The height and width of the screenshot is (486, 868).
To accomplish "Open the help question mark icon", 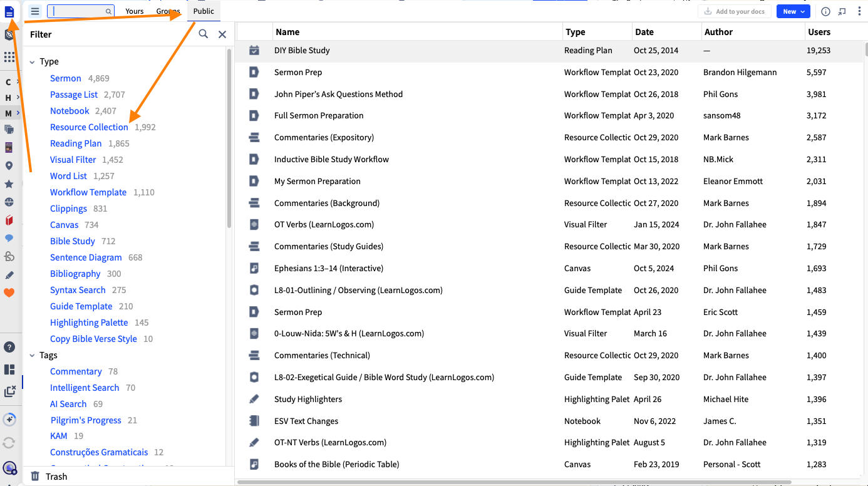I will click(9, 347).
